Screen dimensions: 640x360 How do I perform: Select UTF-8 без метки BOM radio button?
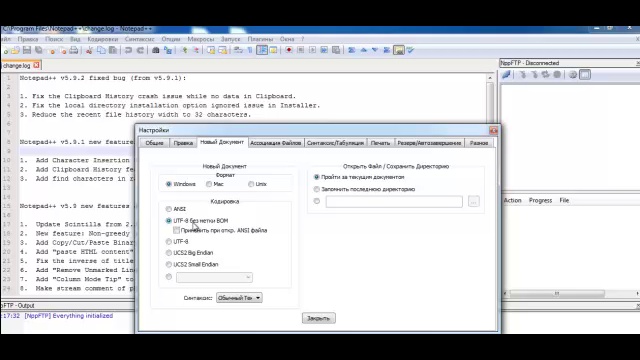169,220
